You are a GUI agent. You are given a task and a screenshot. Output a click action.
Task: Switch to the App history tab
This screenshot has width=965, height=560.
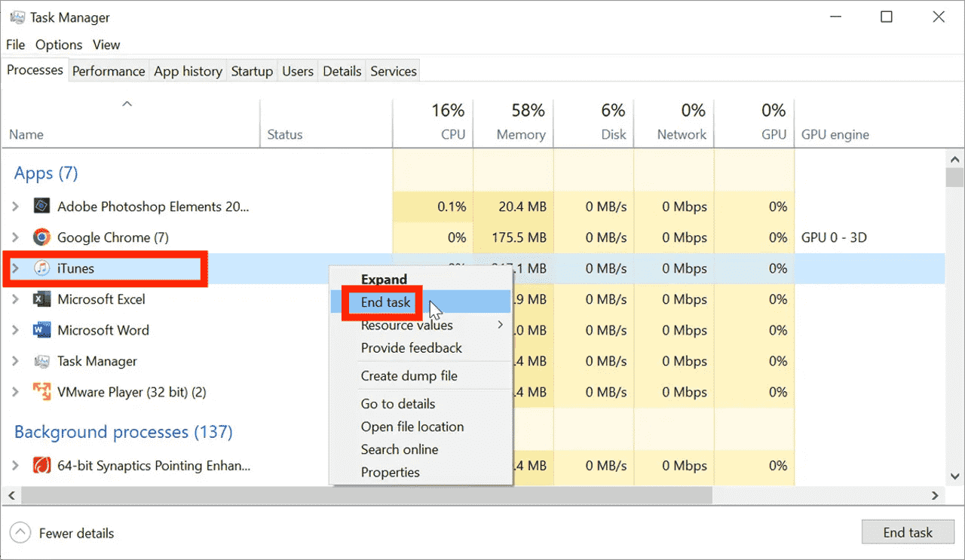(x=188, y=71)
